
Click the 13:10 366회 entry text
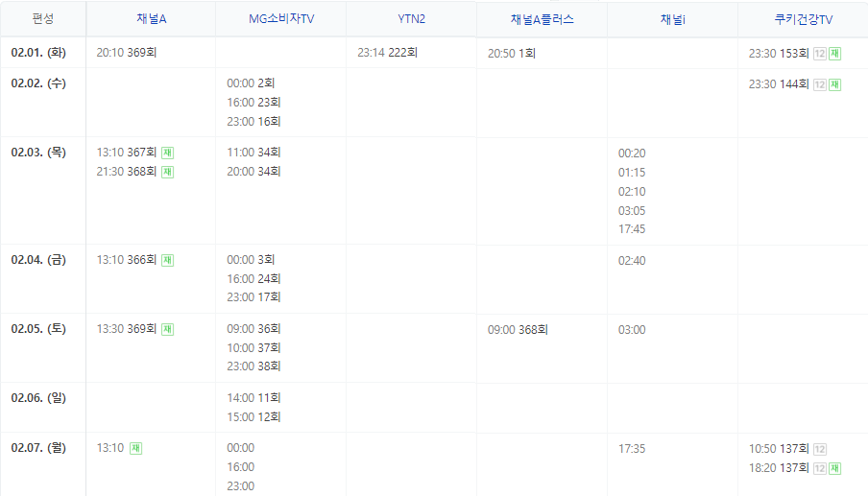tap(126, 260)
